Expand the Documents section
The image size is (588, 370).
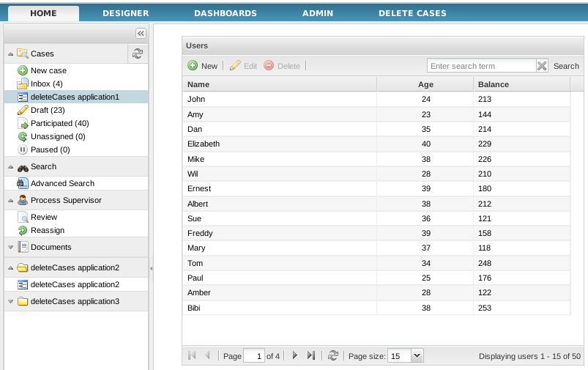coord(10,248)
